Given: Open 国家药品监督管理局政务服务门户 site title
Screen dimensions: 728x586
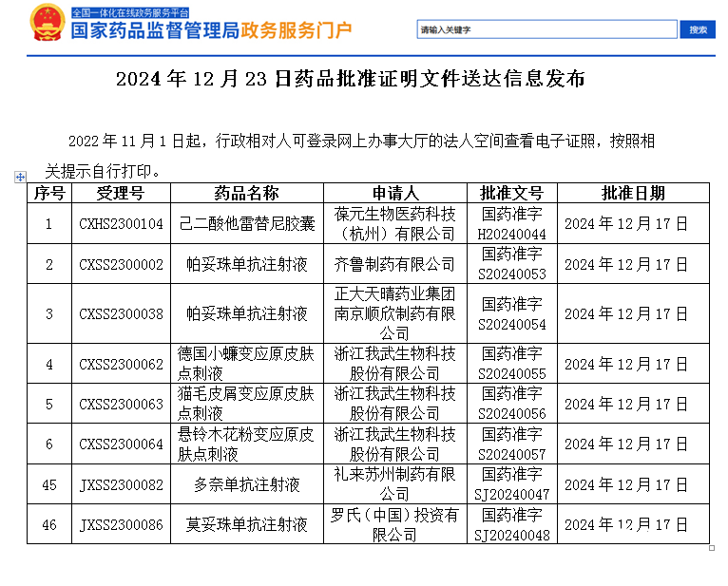Looking at the screenshot, I should [x=211, y=30].
